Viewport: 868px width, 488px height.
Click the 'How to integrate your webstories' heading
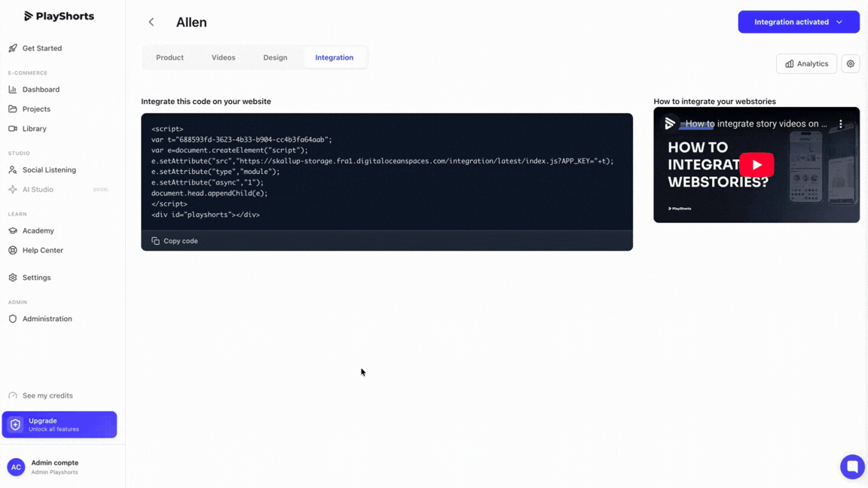714,101
